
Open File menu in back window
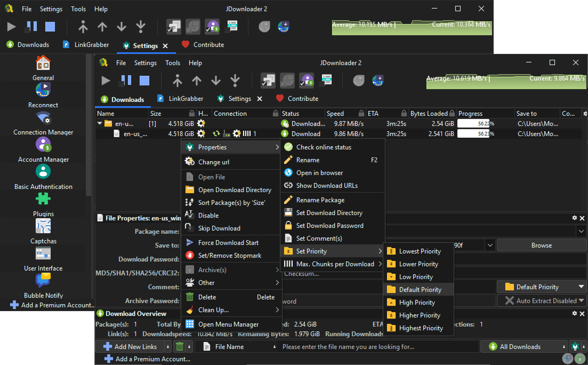point(27,9)
